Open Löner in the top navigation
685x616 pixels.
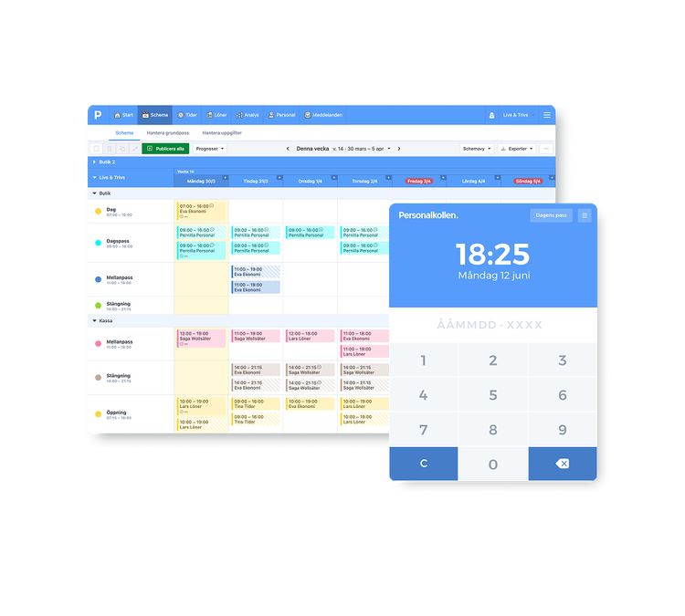pos(216,115)
